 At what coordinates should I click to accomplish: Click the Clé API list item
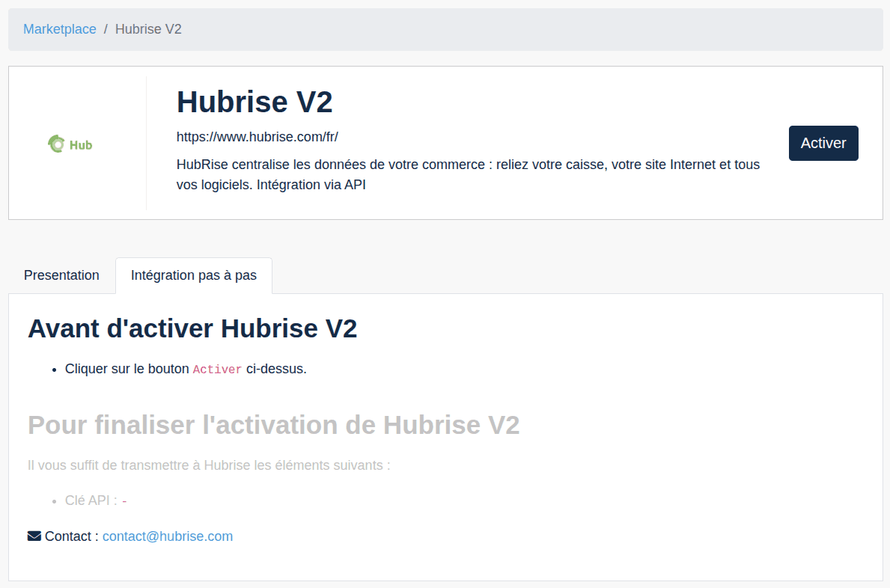91,500
